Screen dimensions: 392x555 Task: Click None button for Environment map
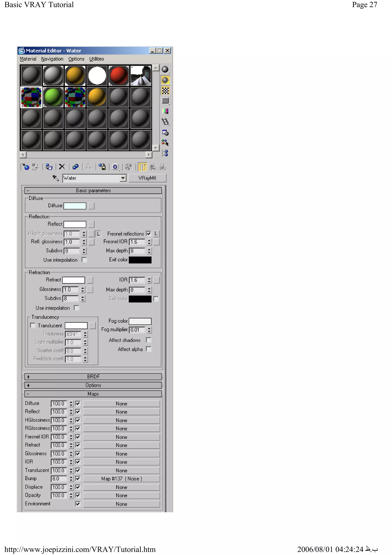122,504
